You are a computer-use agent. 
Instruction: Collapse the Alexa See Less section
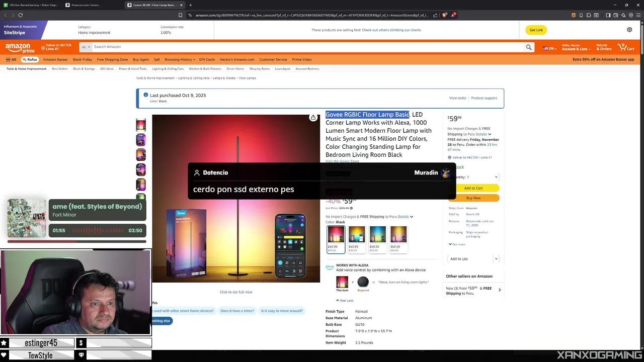pyautogui.click(x=345, y=301)
